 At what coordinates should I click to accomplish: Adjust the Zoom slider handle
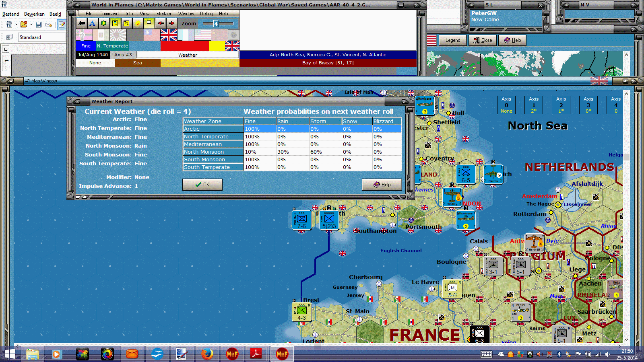[x=216, y=24]
